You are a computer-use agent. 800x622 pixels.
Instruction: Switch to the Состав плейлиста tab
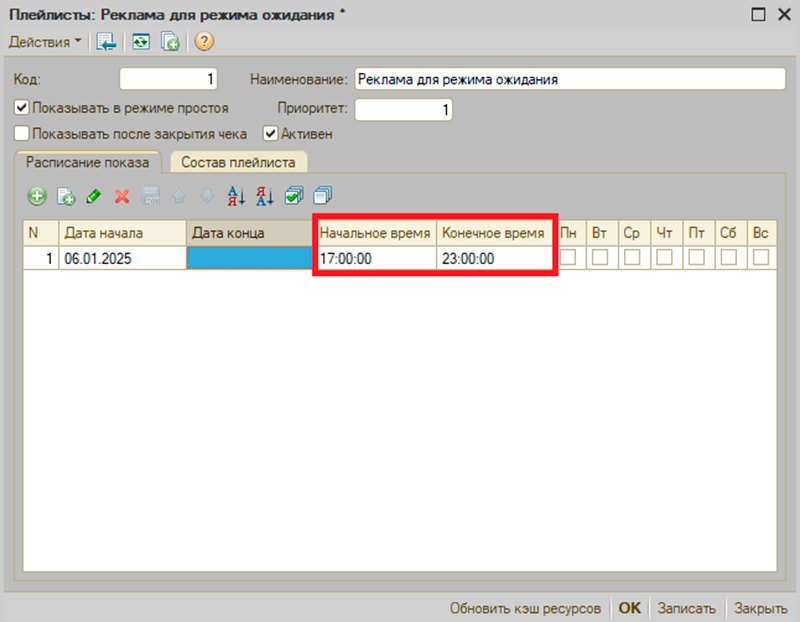pyautogui.click(x=238, y=162)
